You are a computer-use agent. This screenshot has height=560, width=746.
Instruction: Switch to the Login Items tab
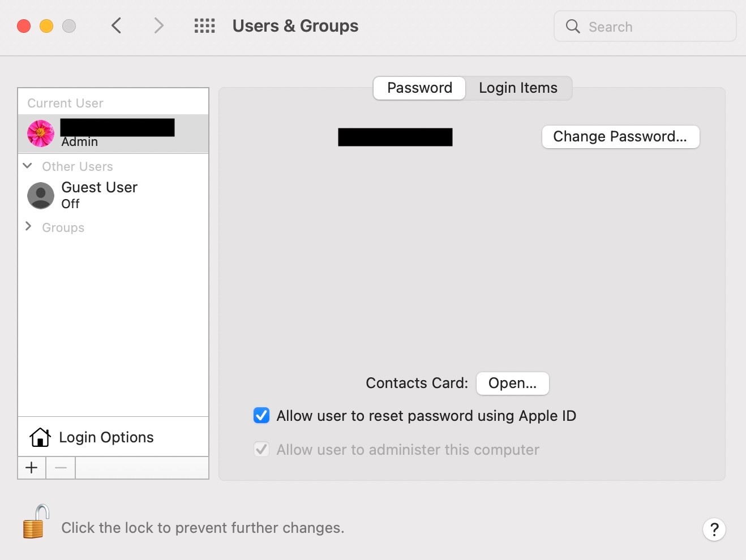pyautogui.click(x=518, y=88)
